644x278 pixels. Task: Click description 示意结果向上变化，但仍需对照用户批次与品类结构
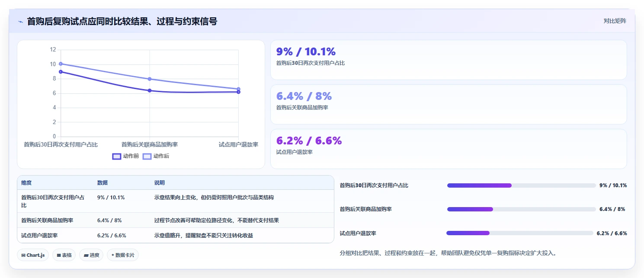coord(214,198)
